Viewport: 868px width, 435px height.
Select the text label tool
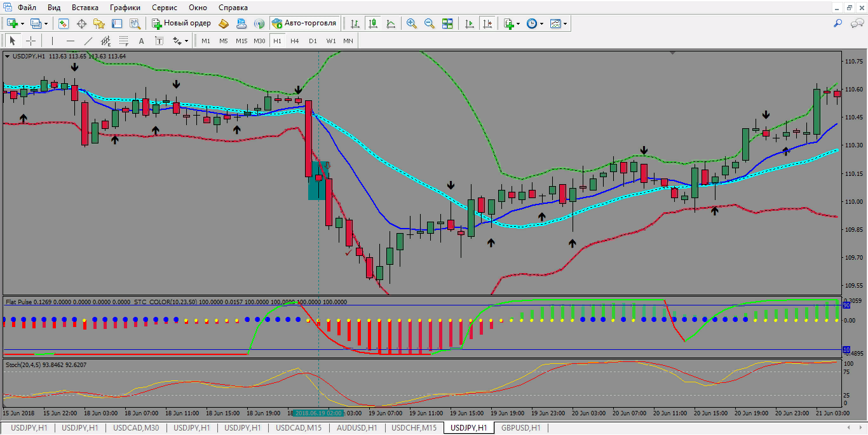tap(159, 41)
